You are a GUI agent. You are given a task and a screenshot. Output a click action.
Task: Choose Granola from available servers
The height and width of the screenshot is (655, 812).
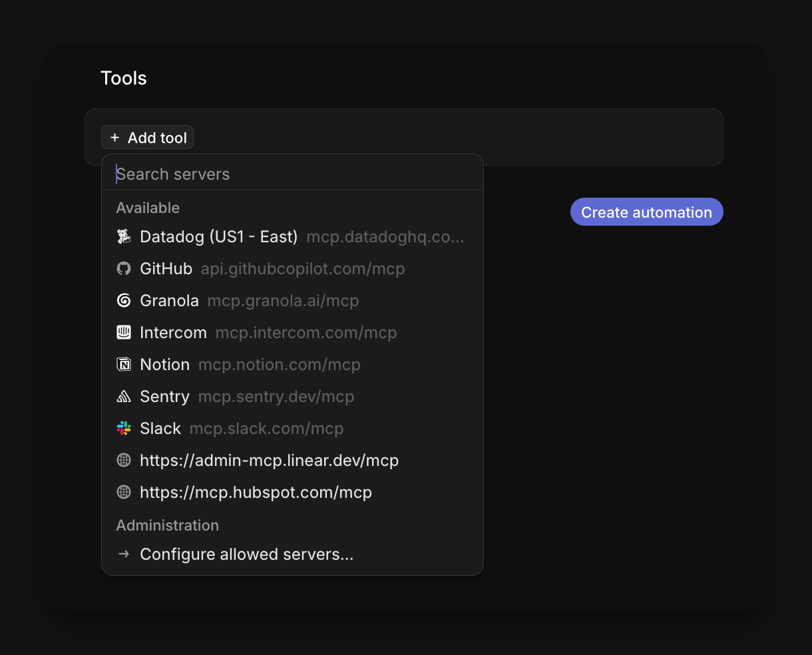292,301
